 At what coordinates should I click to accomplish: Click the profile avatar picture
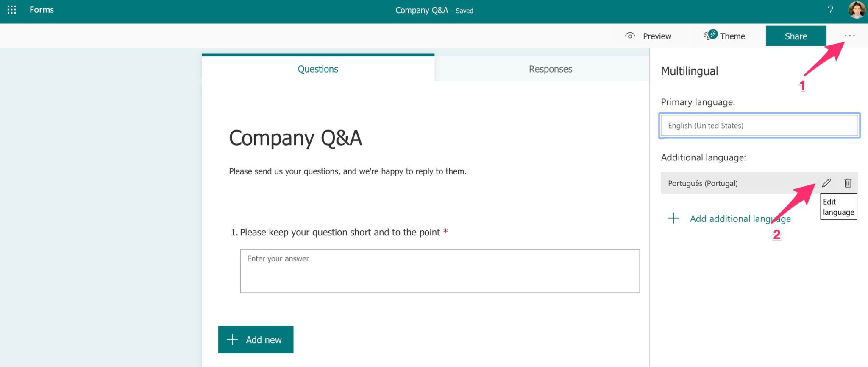click(x=856, y=9)
